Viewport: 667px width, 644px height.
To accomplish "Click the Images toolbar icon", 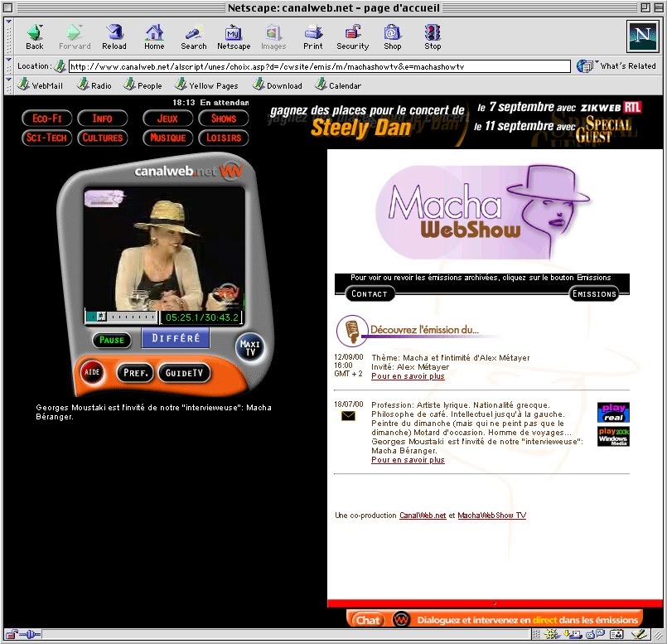I will click(273, 36).
